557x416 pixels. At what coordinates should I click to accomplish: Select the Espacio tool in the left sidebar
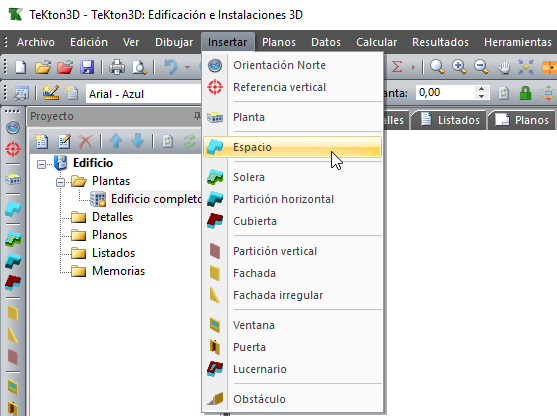tap(13, 209)
